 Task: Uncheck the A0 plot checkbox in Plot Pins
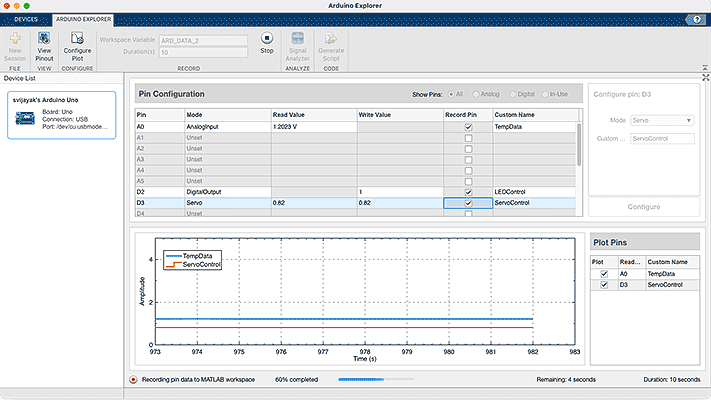tap(603, 273)
